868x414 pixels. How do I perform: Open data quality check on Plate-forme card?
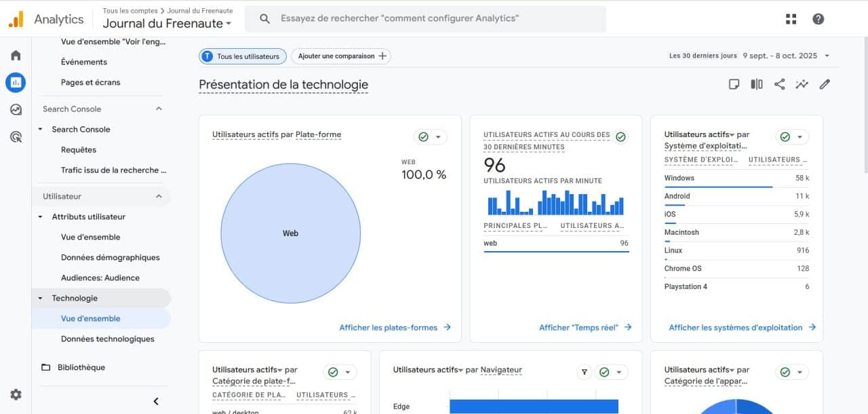[430, 137]
